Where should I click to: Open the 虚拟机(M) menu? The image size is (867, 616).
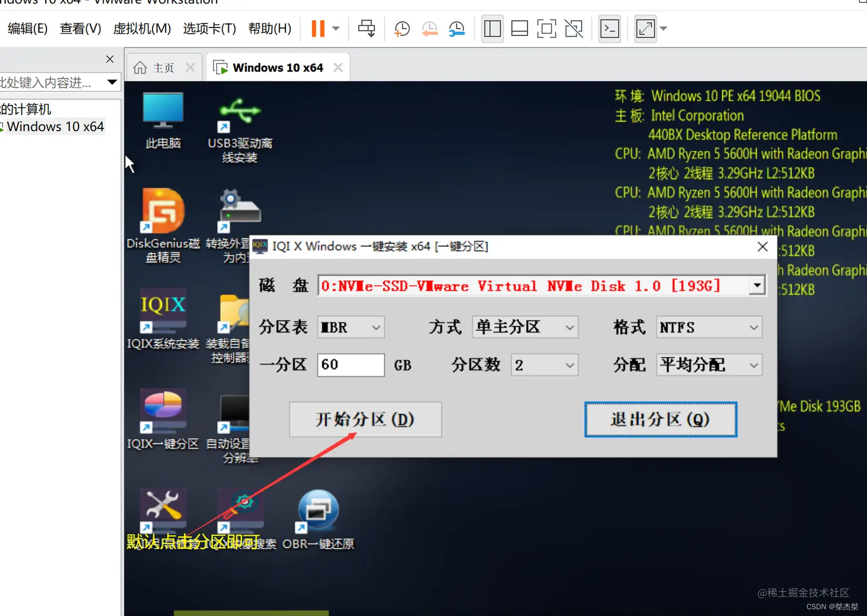click(142, 29)
